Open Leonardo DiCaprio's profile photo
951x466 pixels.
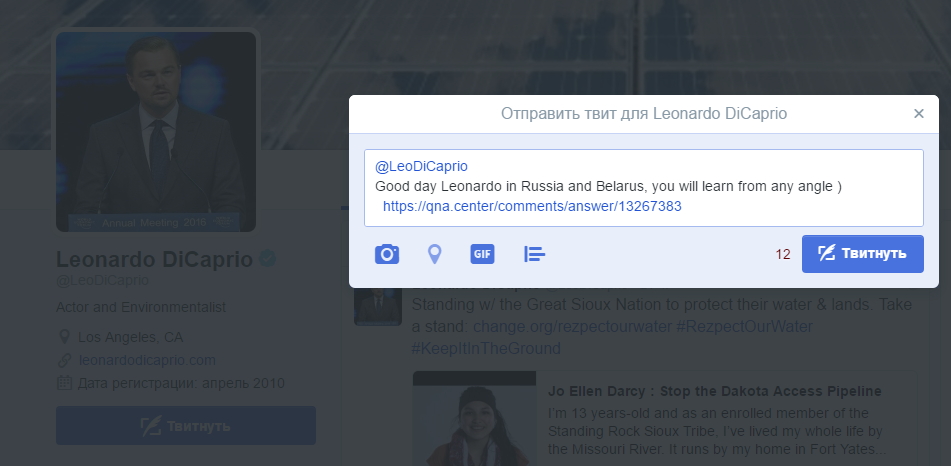click(x=156, y=132)
